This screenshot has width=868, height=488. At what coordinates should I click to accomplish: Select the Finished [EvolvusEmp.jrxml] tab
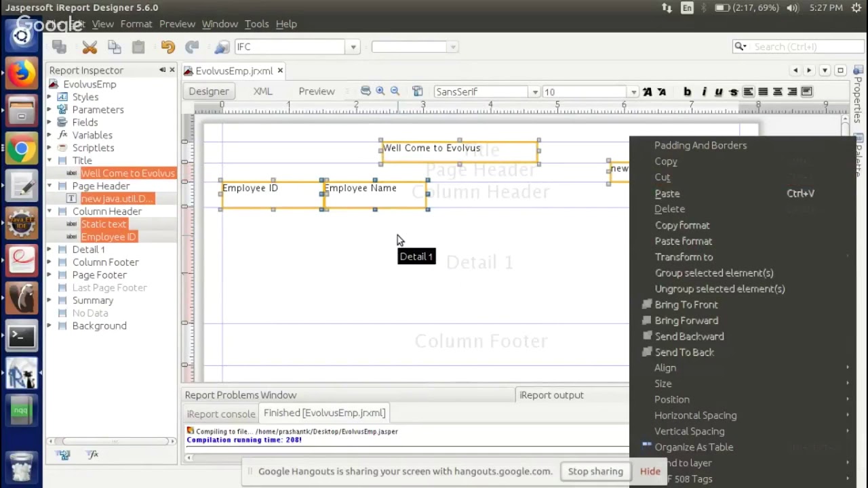click(324, 413)
